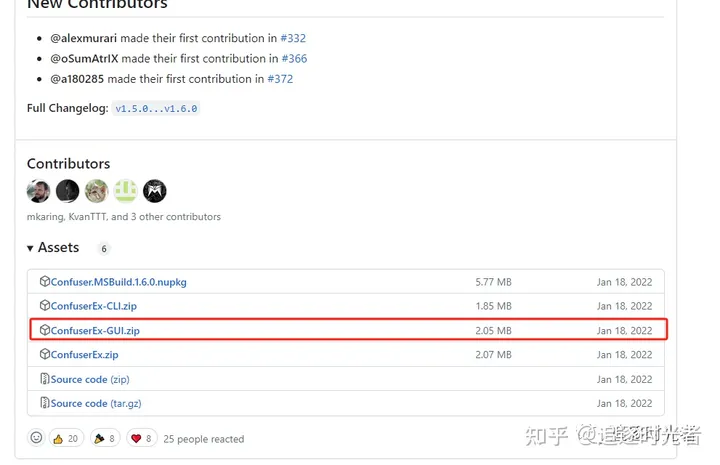The height and width of the screenshot is (465, 720).
Task: Click the package icon beside Confuser.MSBuild.1.6.0.nupkg
Action: (x=45, y=282)
